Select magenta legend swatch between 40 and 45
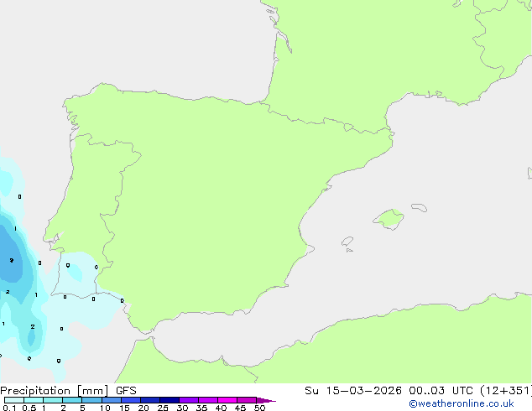The height and width of the screenshot is (411, 532). tap(227, 400)
